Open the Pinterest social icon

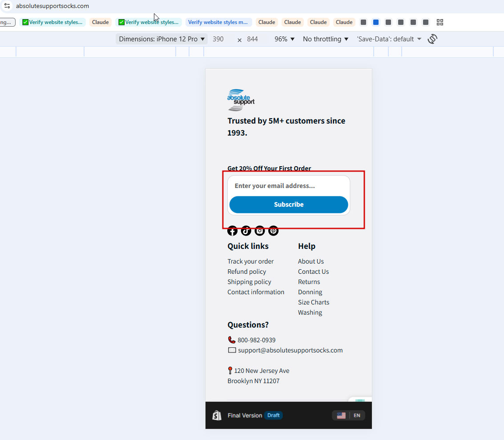(x=273, y=231)
